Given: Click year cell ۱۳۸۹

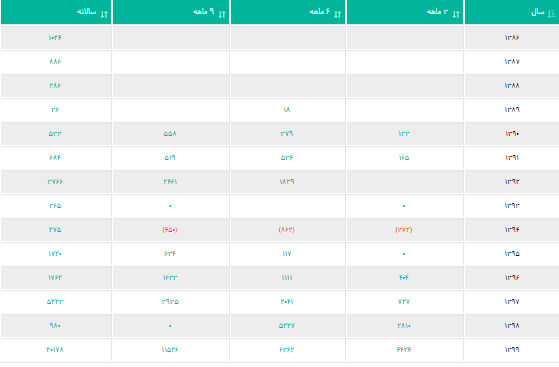Looking at the screenshot, I should click(512, 109).
